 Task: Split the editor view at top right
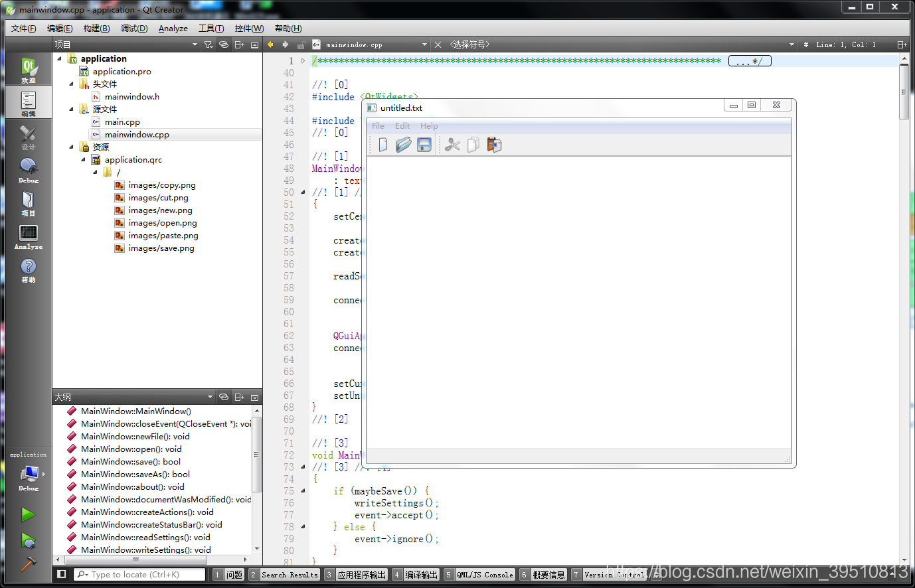[902, 44]
